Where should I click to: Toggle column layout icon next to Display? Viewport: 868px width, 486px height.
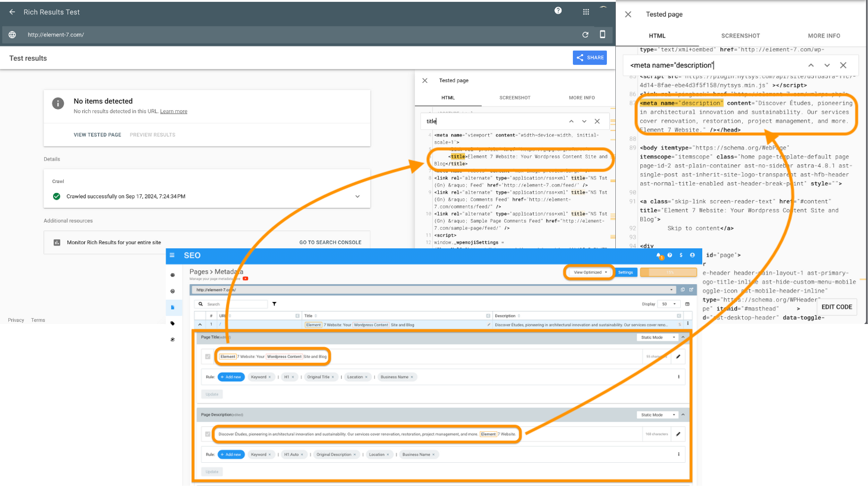tap(687, 304)
